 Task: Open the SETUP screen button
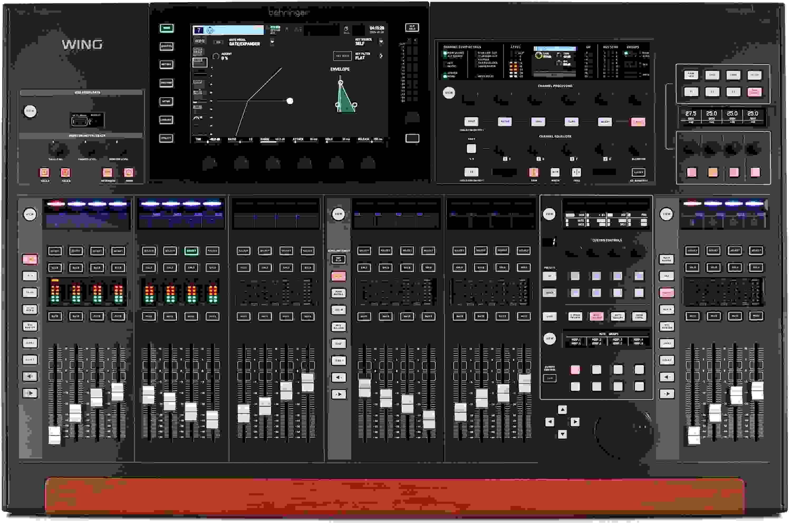166,101
